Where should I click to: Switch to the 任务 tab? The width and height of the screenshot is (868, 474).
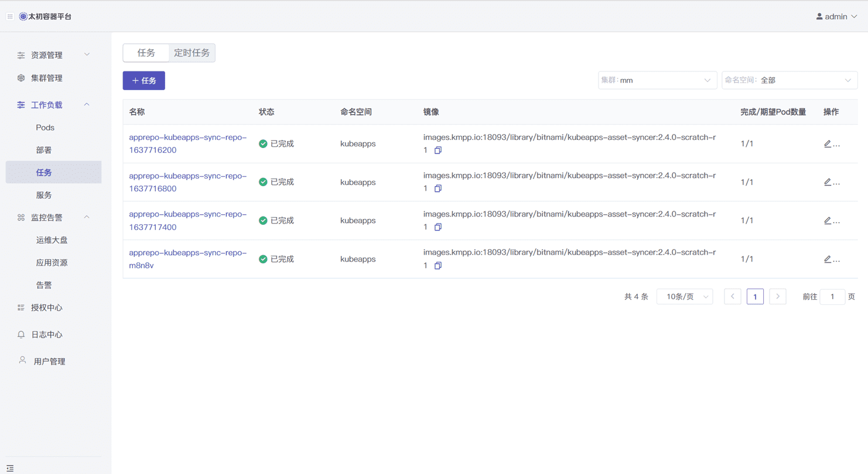point(146,53)
